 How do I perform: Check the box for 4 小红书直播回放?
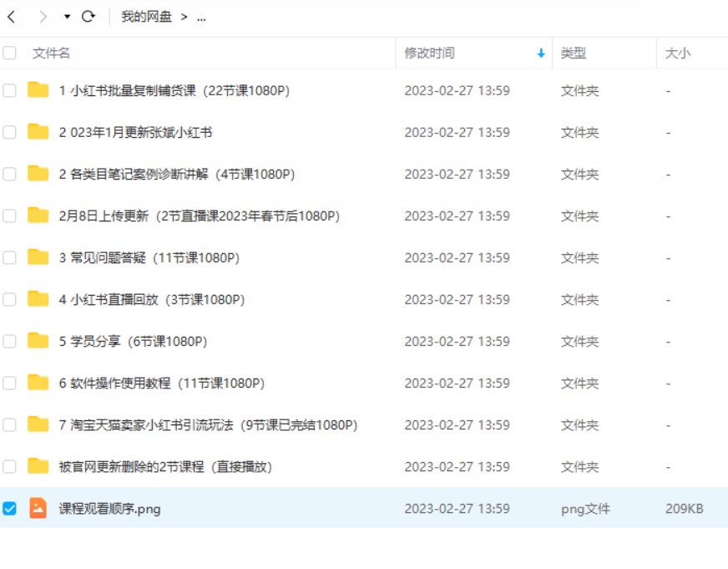point(9,299)
